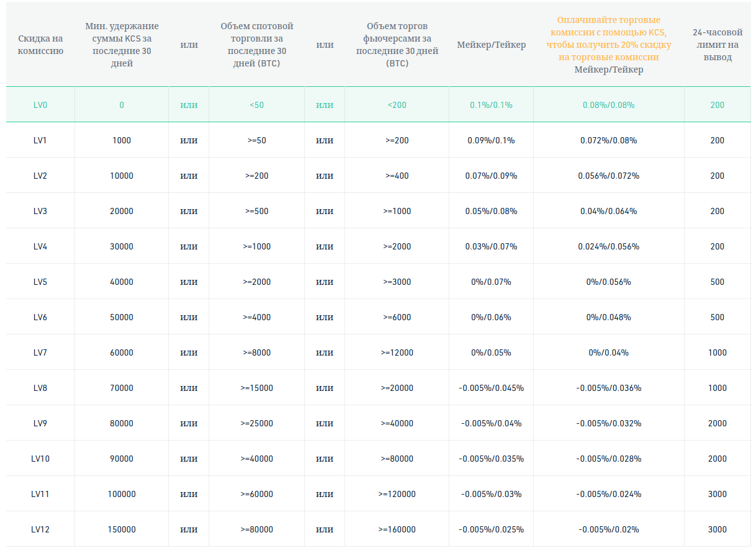Click the 'Объем торгов фьючерсами' column header
Screen dimensions: 756x556
pos(397,45)
